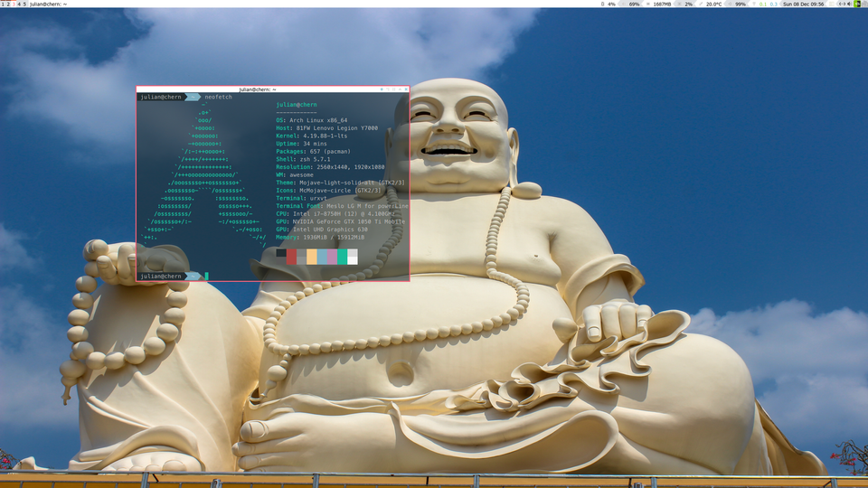The height and width of the screenshot is (488, 868).
Task: Toggle sticky button in terminal titlebar
Action: [393, 89]
